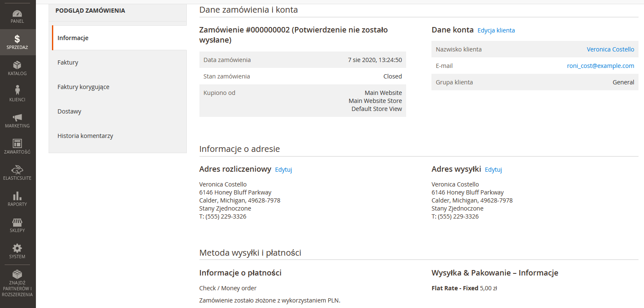
Task: Select the Informacje tab
Action: (x=73, y=38)
